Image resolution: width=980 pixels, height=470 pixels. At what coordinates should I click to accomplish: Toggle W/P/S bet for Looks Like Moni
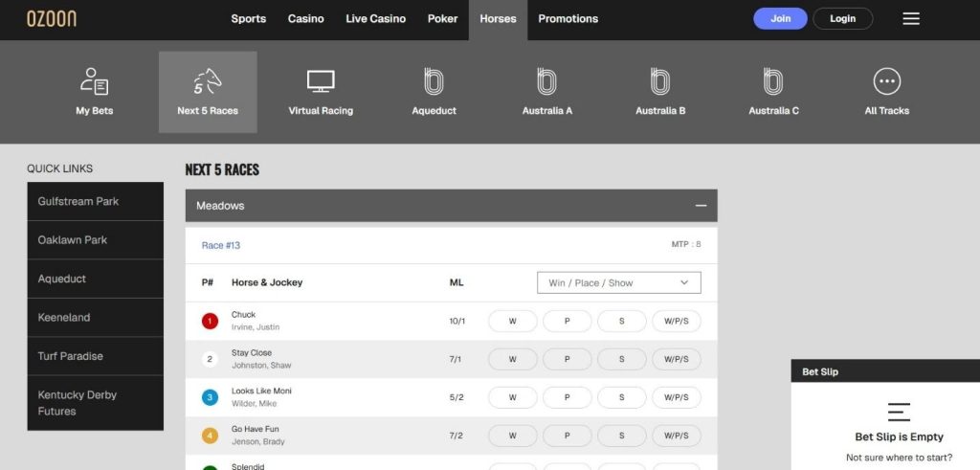click(x=676, y=398)
